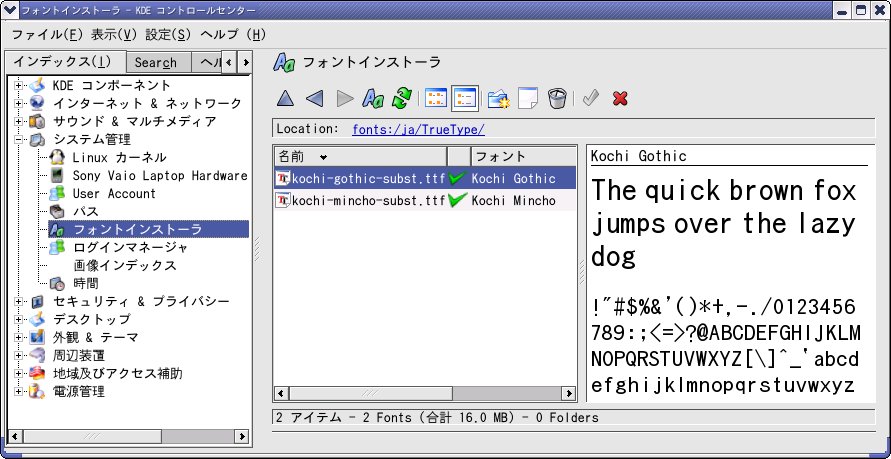Click the Back arrow toolbar icon

click(x=314, y=99)
